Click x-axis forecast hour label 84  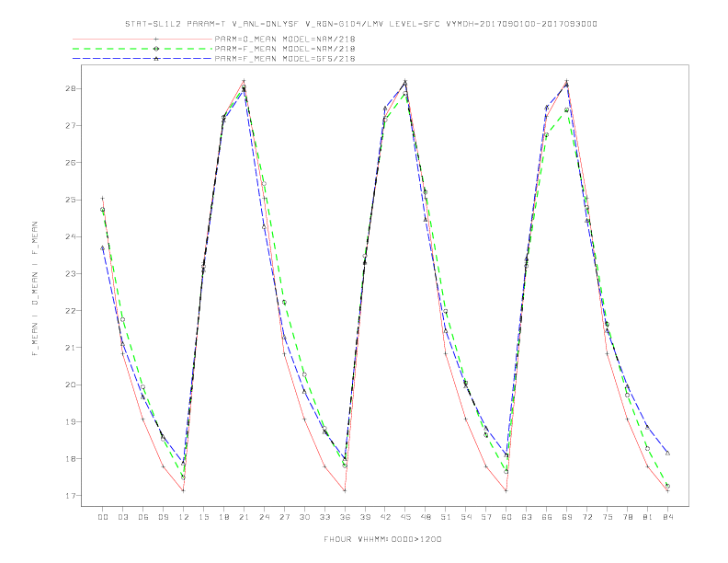pyautogui.click(x=668, y=517)
